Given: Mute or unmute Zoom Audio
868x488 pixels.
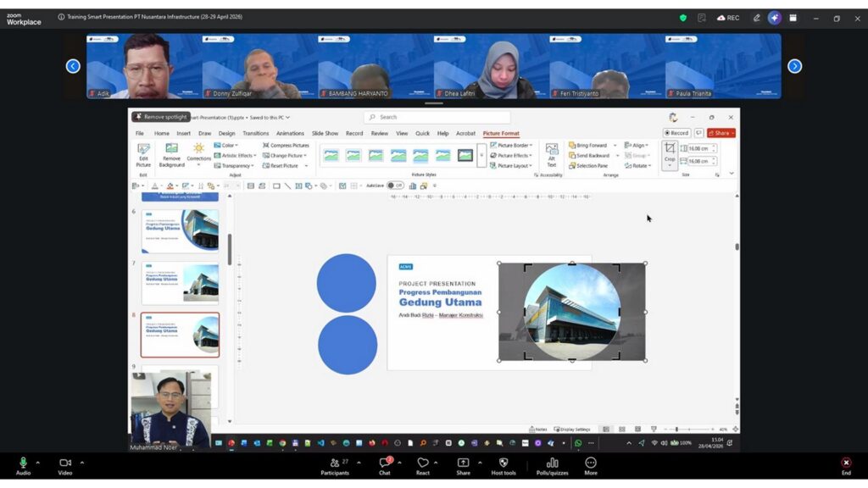Looking at the screenshot, I should [23, 467].
